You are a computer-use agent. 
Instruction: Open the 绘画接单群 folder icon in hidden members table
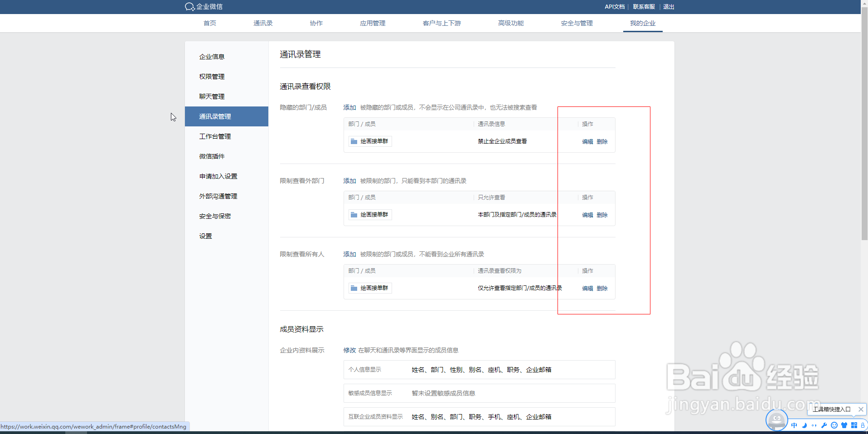click(354, 141)
